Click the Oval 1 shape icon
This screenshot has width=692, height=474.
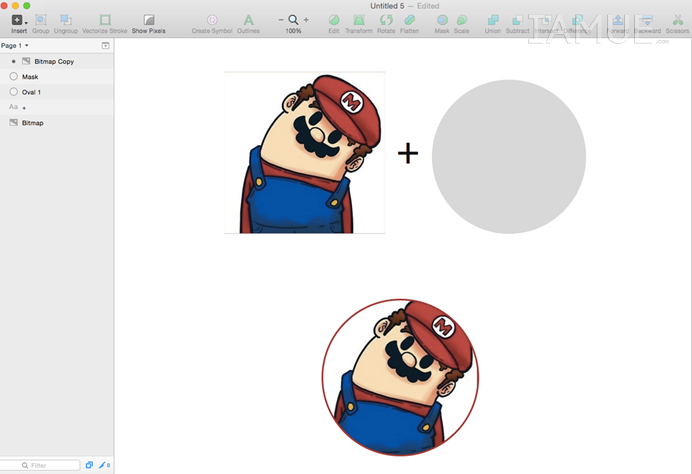tap(14, 92)
